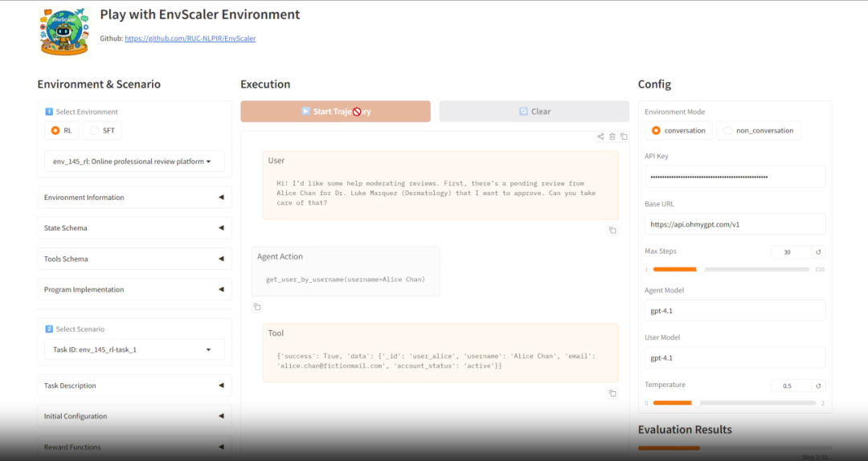Select the RL radio option
The image size is (868, 461).
(x=62, y=130)
